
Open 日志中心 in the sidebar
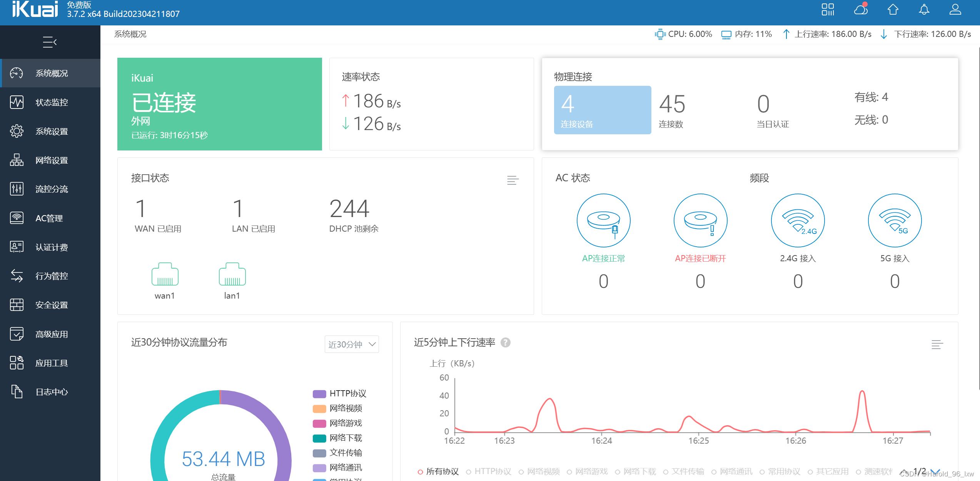click(x=50, y=392)
